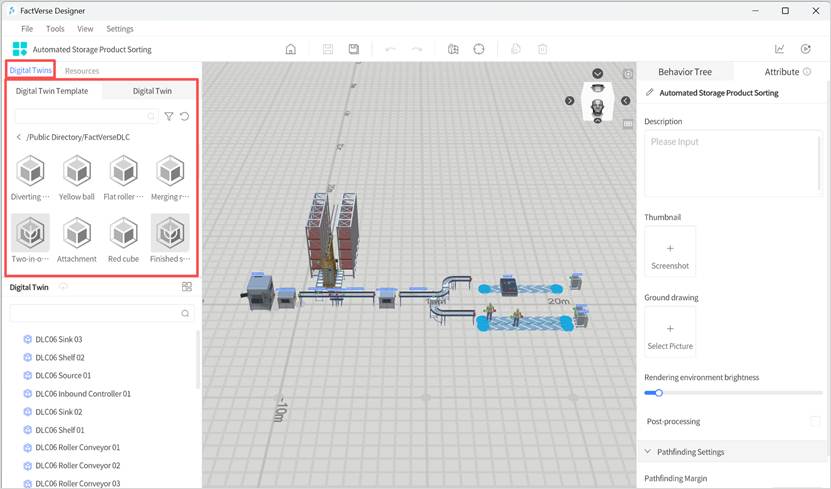Switch to the Resources tab

82,71
